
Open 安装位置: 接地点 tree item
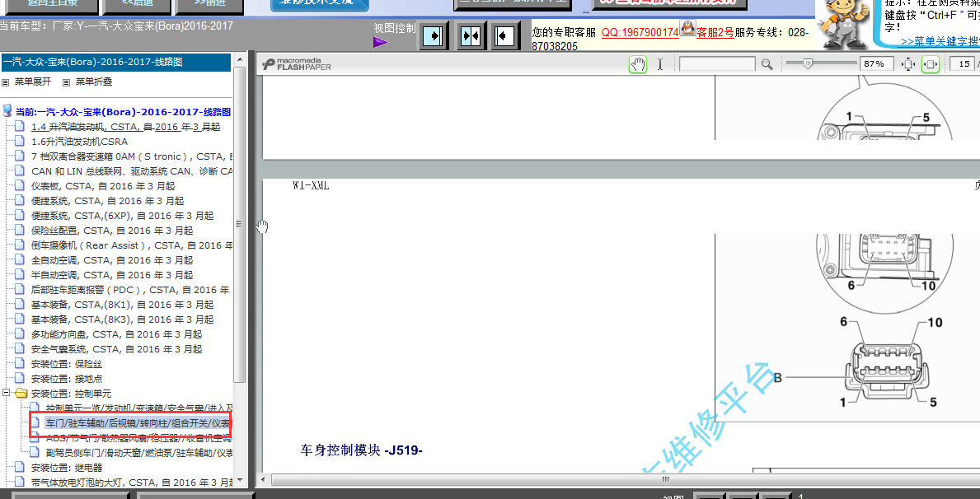tap(66, 379)
